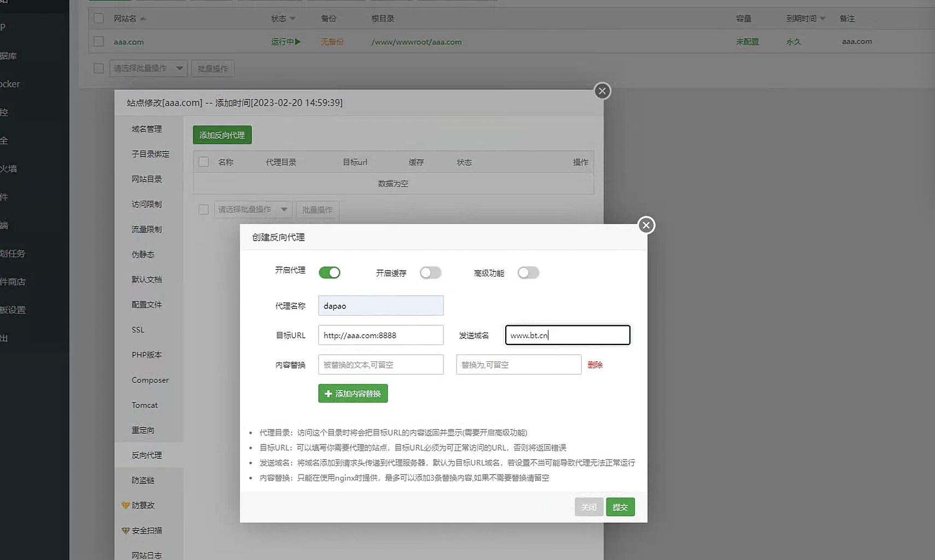Viewport: 935px width, 560px height.
Task: Tick the checkbox for the aaa.com site row
Action: coord(98,42)
